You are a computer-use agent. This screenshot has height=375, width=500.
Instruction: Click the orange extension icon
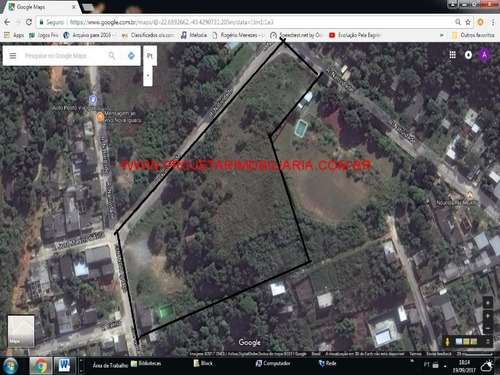point(480,22)
